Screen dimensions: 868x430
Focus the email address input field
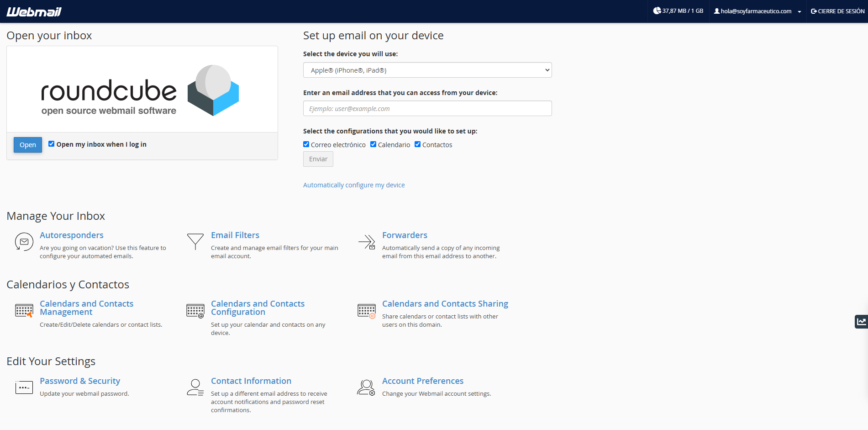click(427, 109)
